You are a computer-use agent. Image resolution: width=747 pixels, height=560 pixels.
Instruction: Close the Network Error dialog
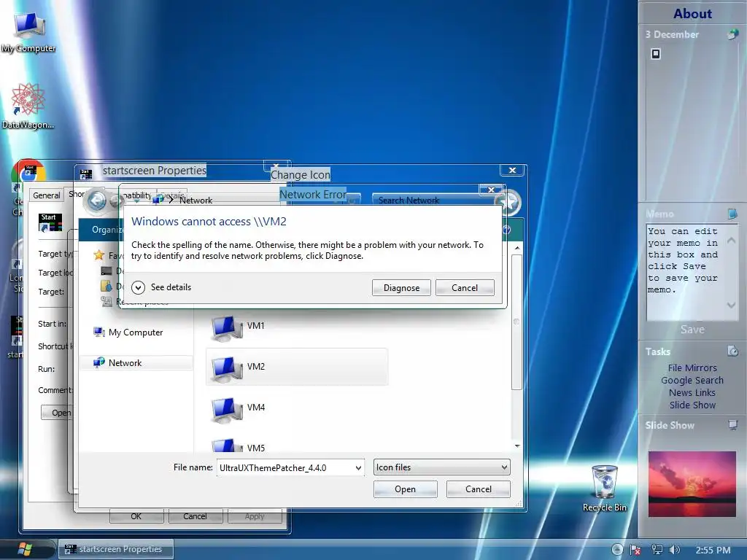[x=491, y=190]
